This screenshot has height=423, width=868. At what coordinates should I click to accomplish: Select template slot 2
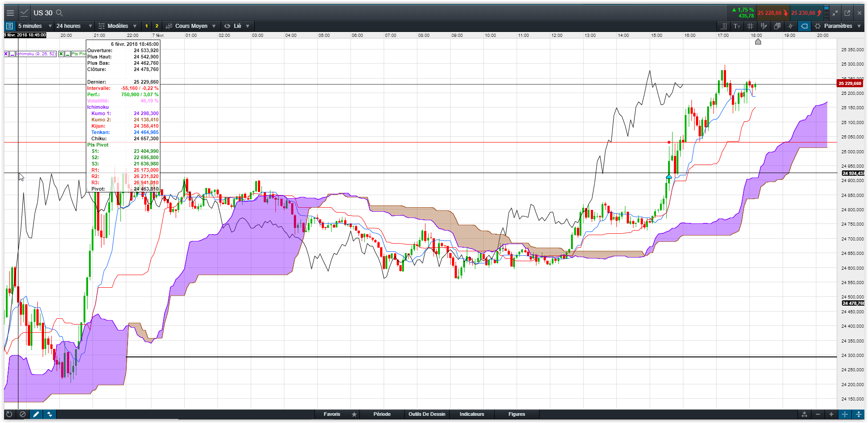(157, 26)
